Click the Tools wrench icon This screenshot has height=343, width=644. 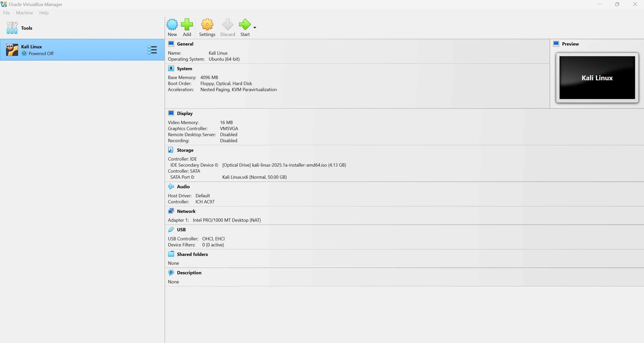point(12,28)
